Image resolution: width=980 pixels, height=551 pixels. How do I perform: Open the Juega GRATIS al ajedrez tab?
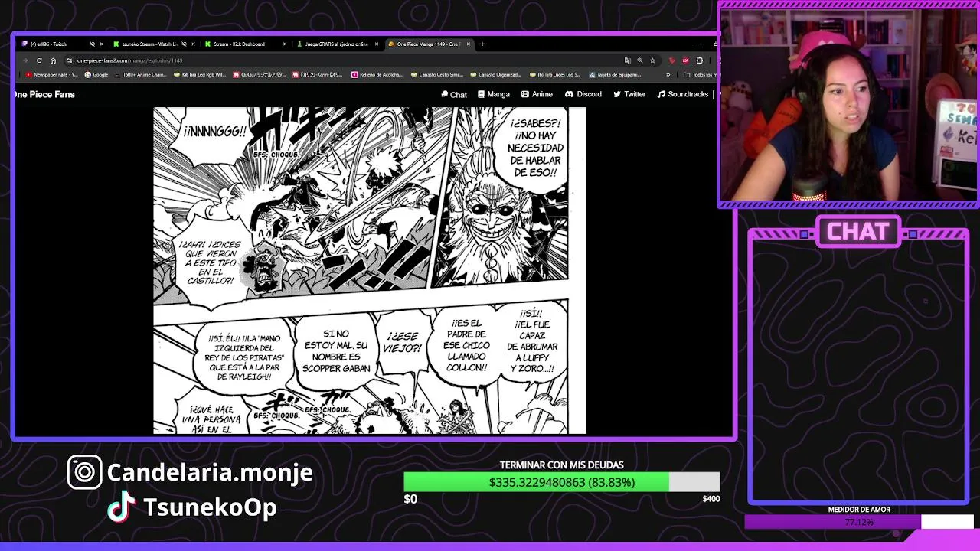(x=336, y=44)
